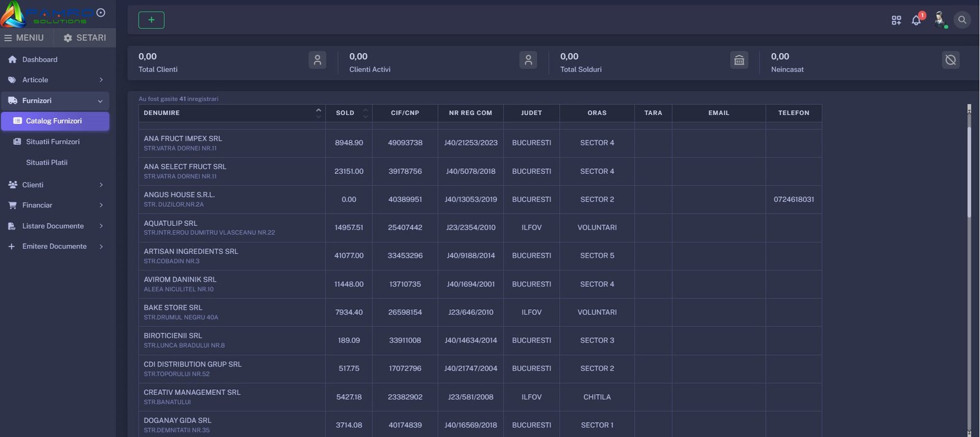Click the green plus add button
Screen dimensions: 980x437
151,20
